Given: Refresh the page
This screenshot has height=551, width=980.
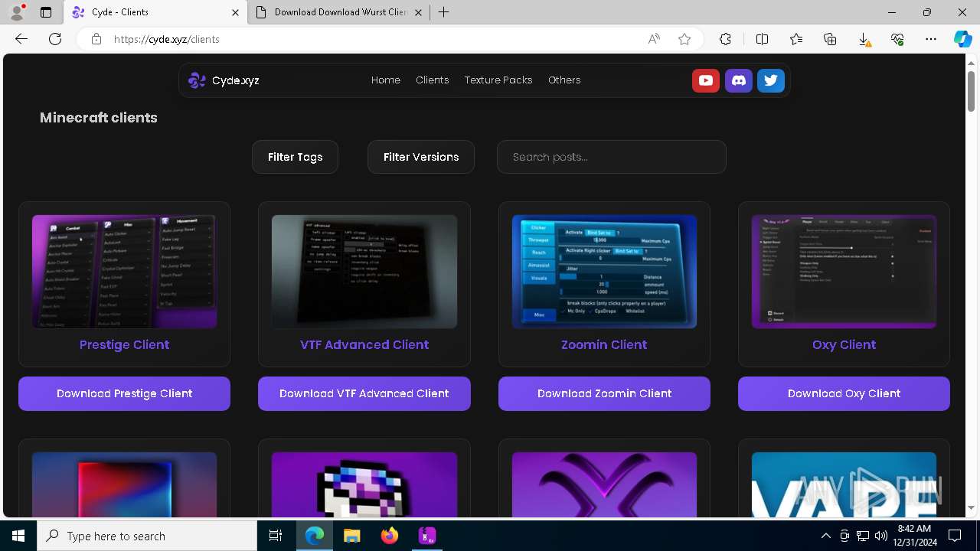Looking at the screenshot, I should pos(55,39).
